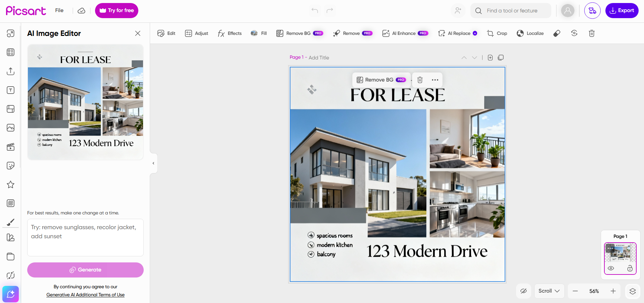Open the Background texture sidebar panel
This screenshot has width=644, height=303.
(11, 203)
